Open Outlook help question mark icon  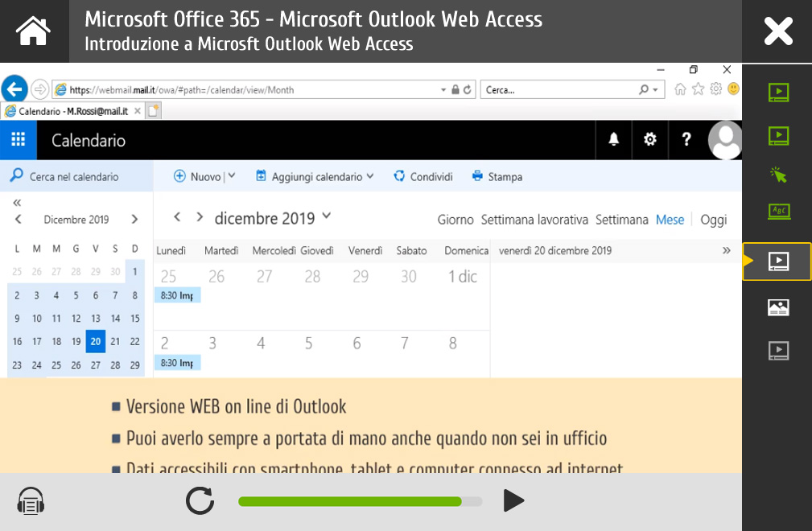[x=686, y=139]
